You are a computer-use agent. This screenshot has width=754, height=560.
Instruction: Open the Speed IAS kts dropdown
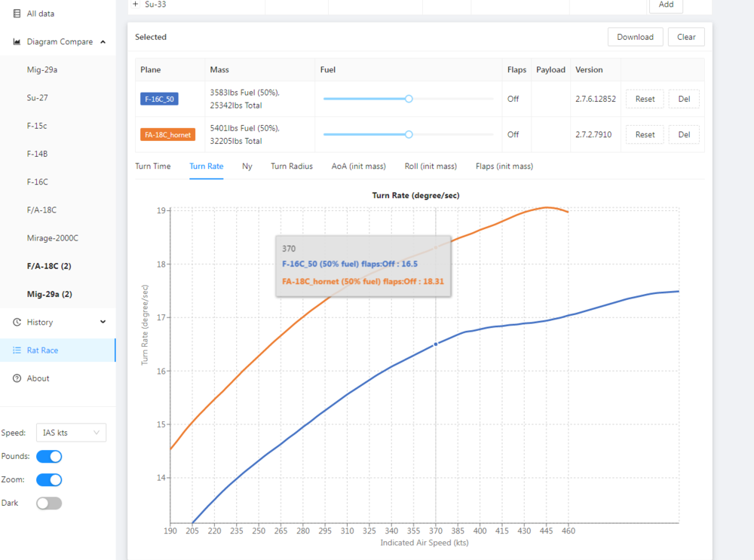coord(72,433)
